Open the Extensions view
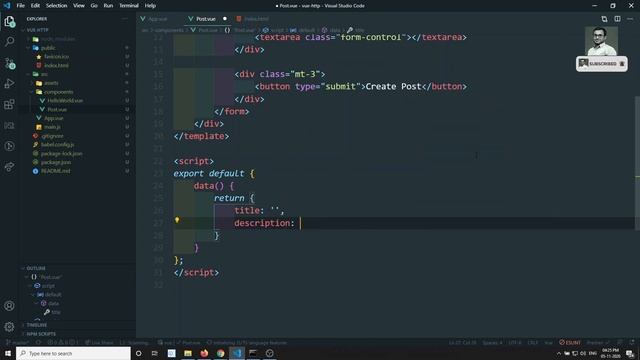This screenshot has width=640, height=360. click(9, 104)
